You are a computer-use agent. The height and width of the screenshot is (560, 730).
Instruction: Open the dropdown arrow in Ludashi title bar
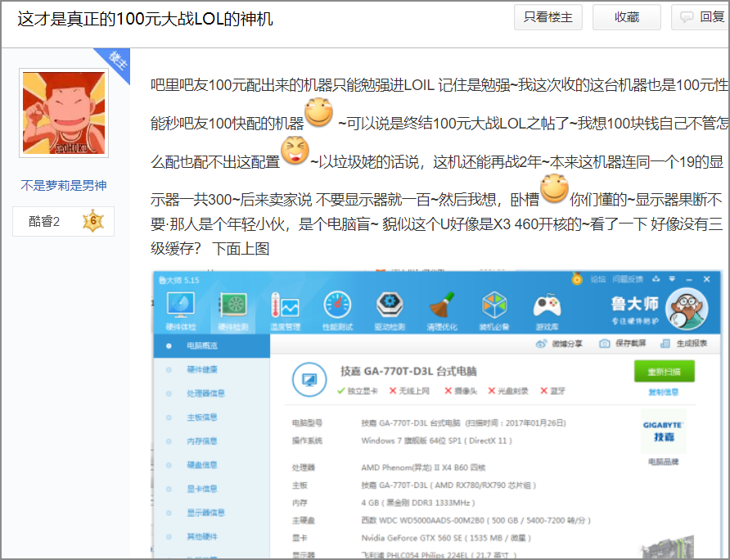[673, 278]
